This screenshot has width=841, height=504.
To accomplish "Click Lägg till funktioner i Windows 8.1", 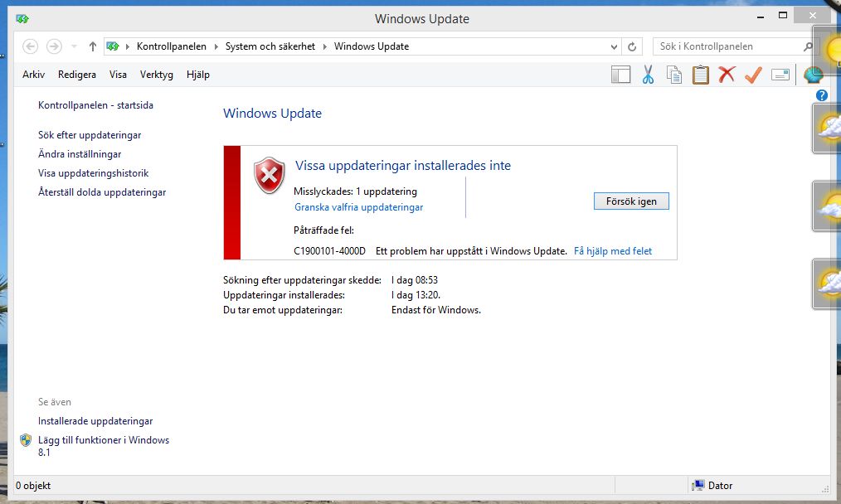I will coord(104,446).
